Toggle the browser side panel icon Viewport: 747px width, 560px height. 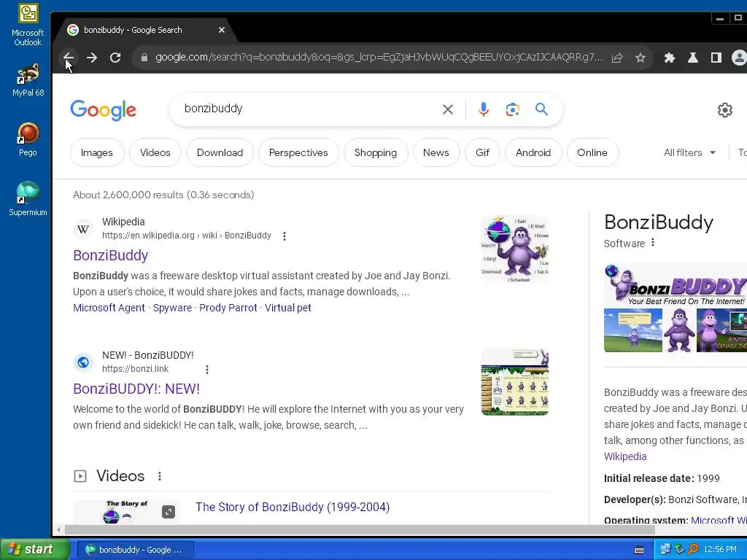coord(716,58)
